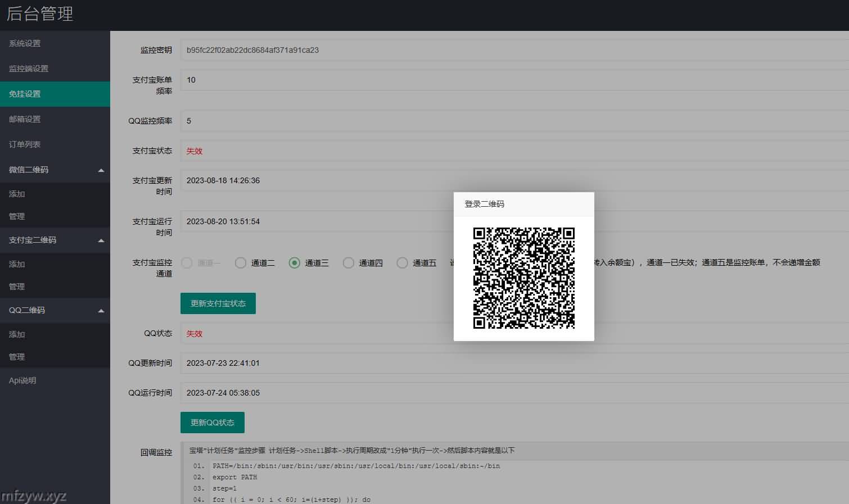Image resolution: width=849 pixels, height=504 pixels.
Task: Click 添加 under 微信二维码
Action: pos(17,194)
